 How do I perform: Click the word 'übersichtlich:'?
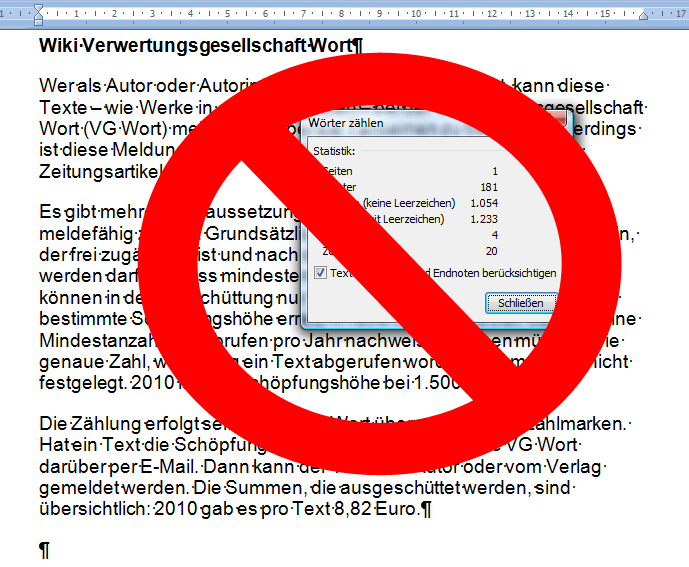point(93,509)
